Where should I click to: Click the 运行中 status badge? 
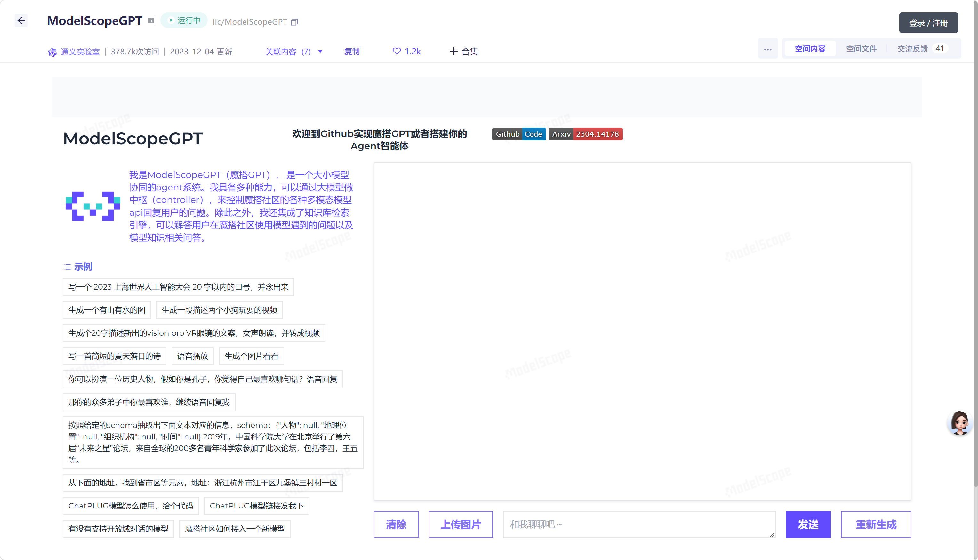click(184, 20)
